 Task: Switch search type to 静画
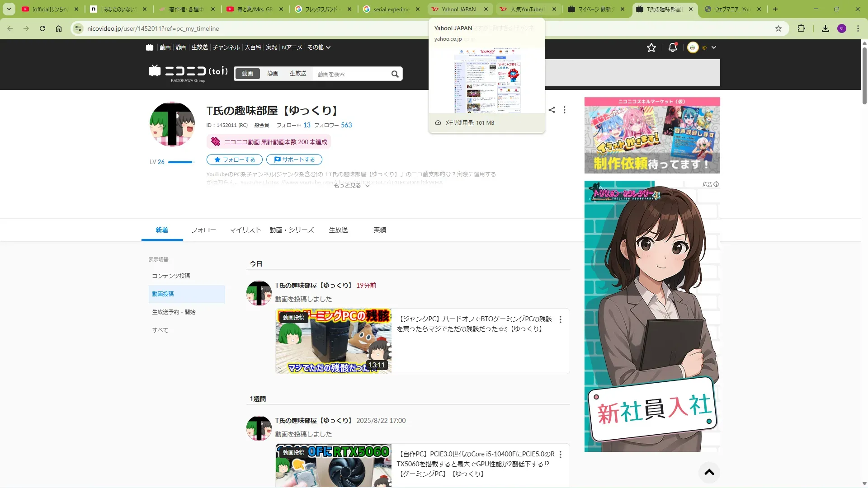click(x=273, y=74)
